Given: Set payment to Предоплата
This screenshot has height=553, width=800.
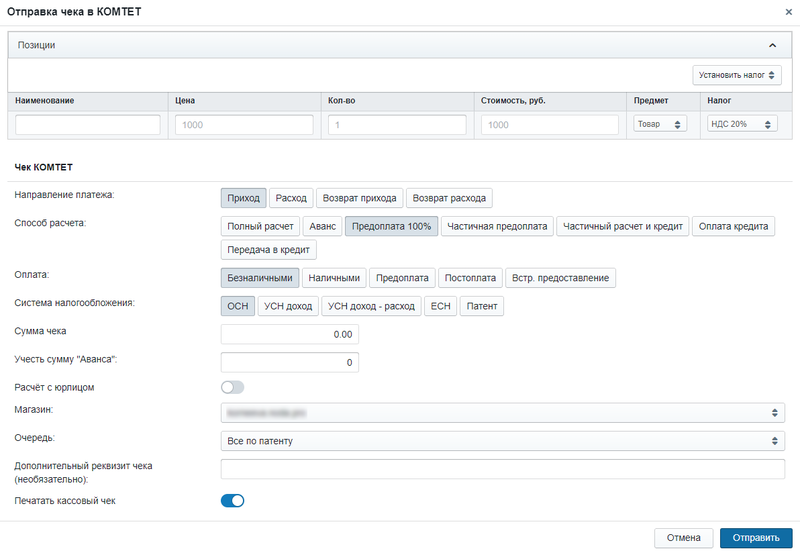Looking at the screenshot, I should click(402, 278).
